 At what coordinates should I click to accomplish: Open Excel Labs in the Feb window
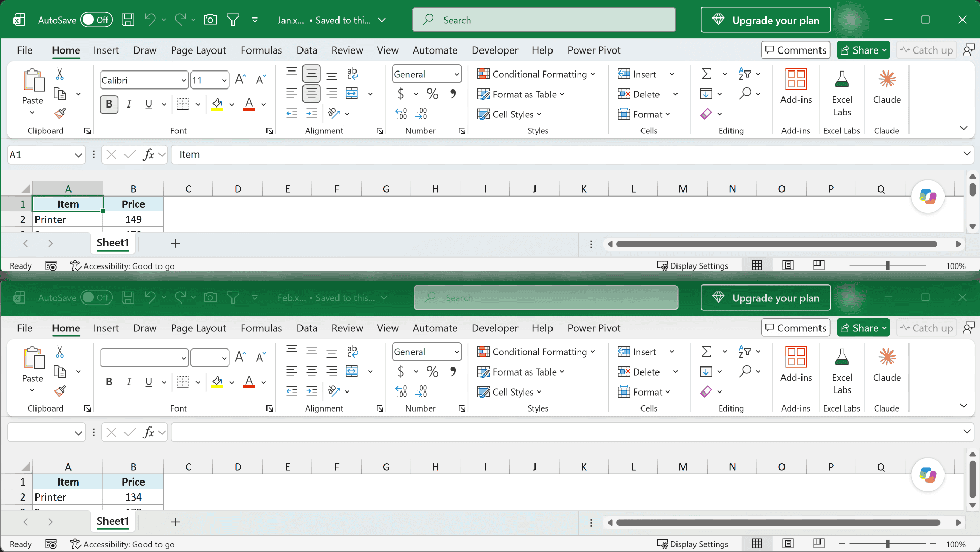(842, 371)
